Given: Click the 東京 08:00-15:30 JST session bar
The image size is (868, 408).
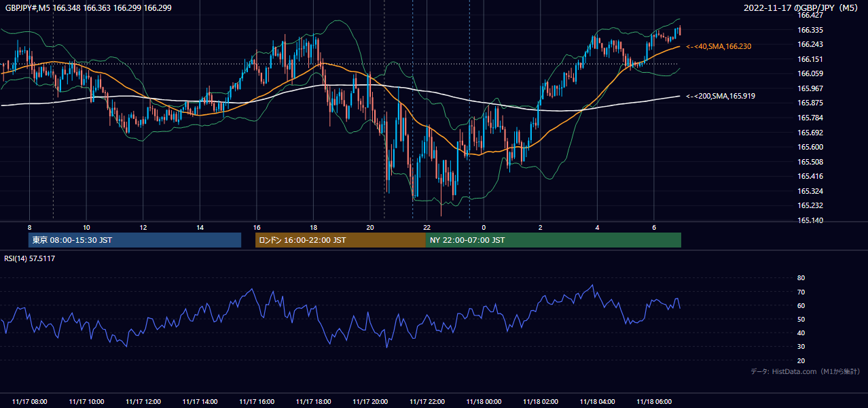Looking at the screenshot, I should coord(134,240).
